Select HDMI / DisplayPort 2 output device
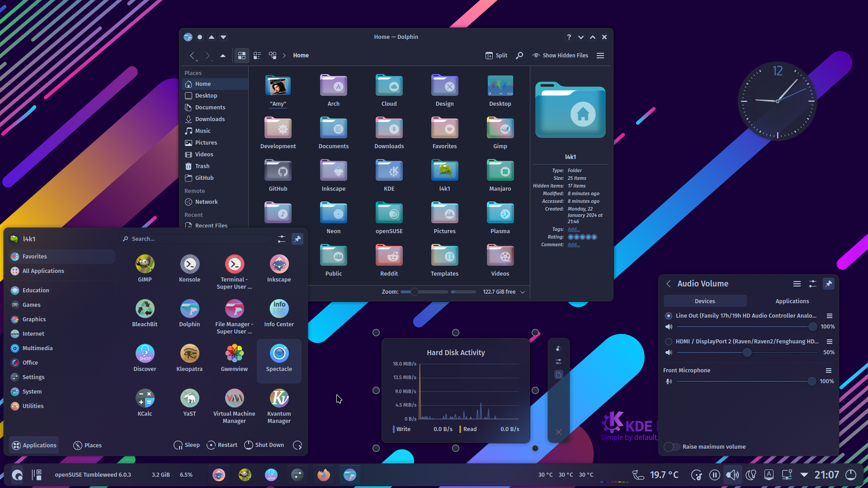This screenshot has width=868, height=488. (x=669, y=342)
